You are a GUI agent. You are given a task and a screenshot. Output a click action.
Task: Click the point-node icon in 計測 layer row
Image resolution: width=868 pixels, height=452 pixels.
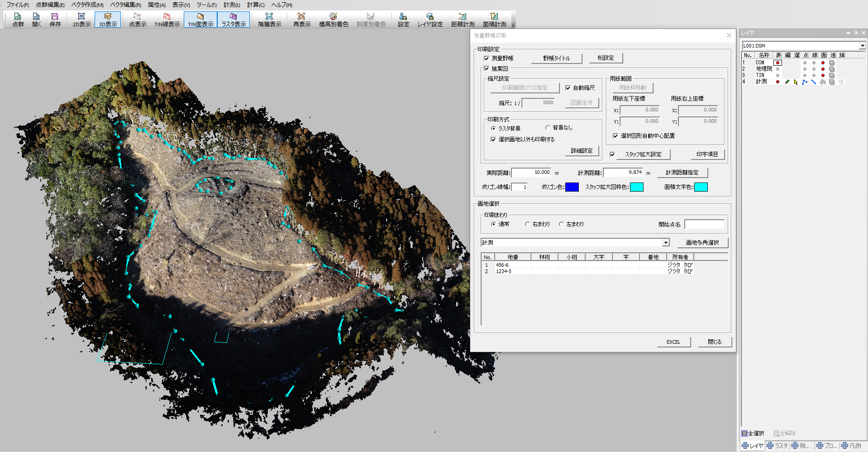805,82
